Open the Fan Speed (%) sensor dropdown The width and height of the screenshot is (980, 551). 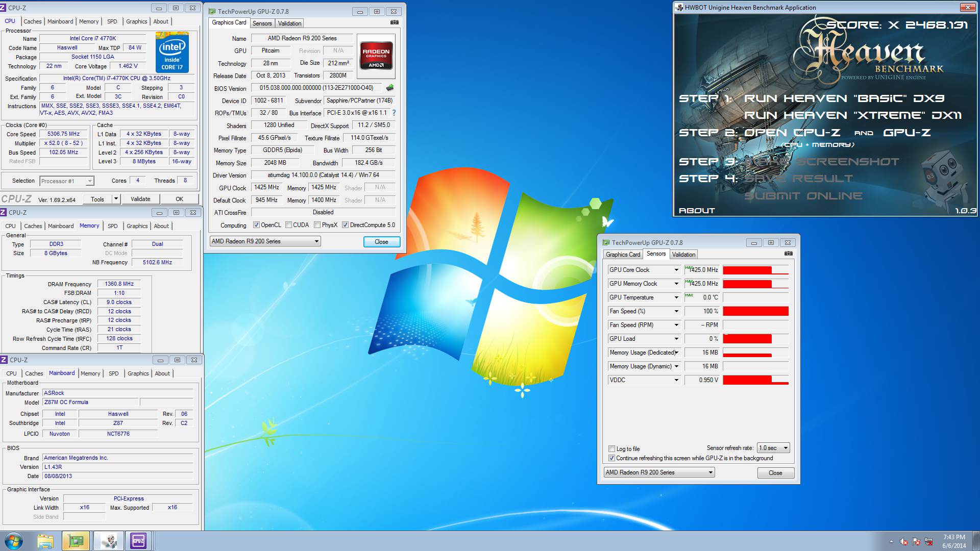(676, 311)
